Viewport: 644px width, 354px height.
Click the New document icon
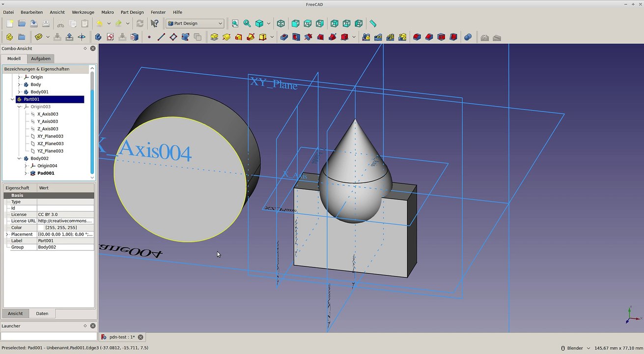pyautogui.click(x=9, y=23)
